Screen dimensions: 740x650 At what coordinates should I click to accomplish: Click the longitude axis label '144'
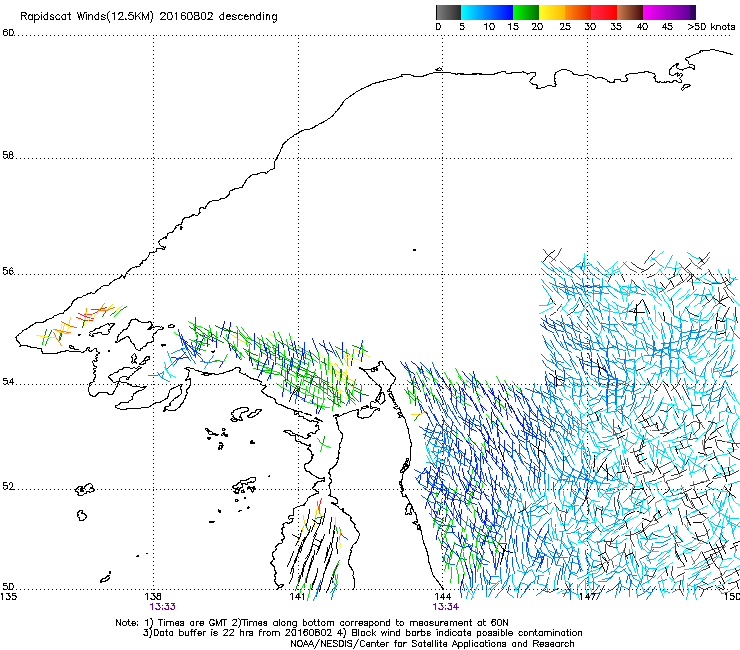click(x=442, y=596)
